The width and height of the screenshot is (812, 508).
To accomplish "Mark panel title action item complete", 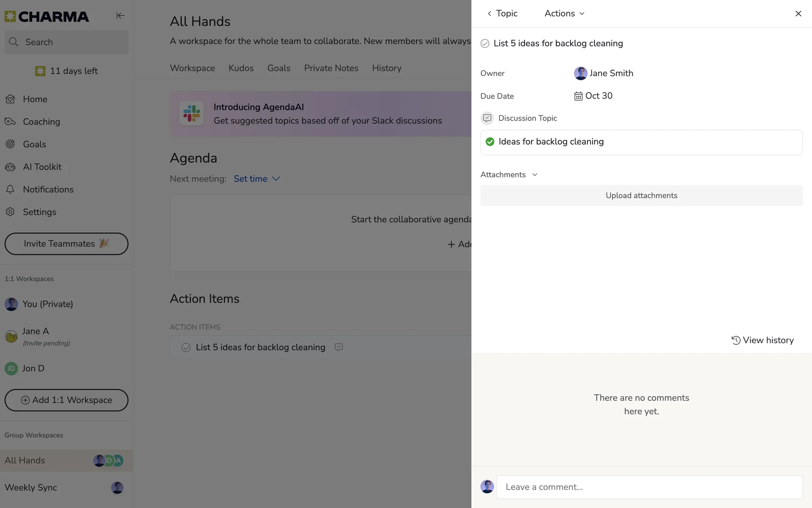I will [485, 44].
